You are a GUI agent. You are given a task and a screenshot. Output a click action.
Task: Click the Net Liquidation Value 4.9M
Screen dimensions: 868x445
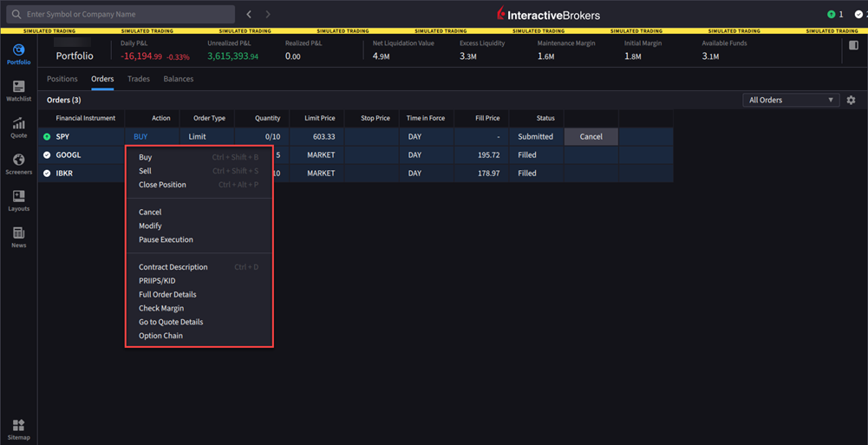381,56
